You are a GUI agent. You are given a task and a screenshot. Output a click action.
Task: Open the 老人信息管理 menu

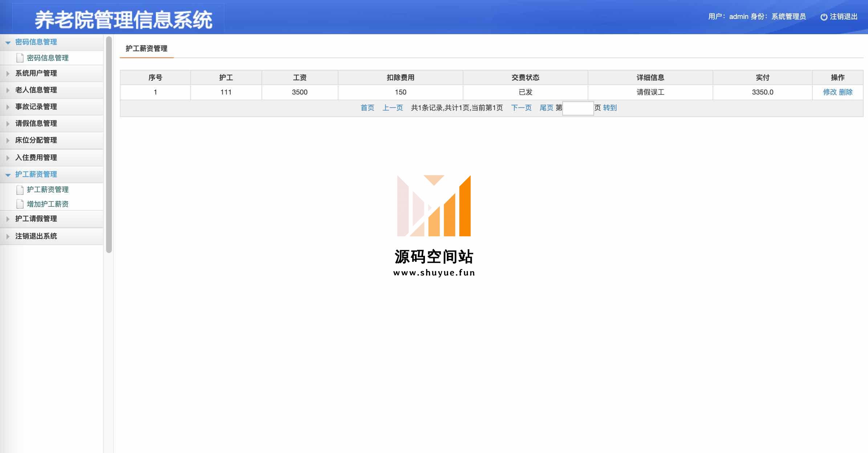[x=36, y=90]
